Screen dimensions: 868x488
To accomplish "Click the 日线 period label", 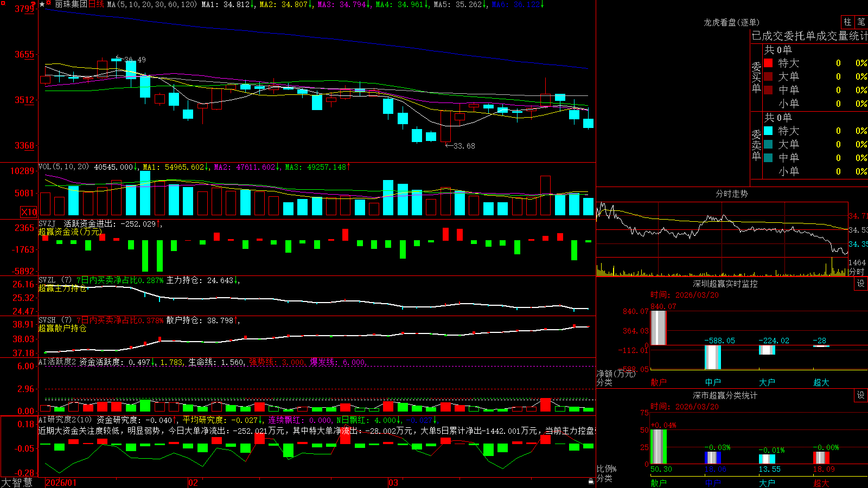I will [x=96, y=4].
